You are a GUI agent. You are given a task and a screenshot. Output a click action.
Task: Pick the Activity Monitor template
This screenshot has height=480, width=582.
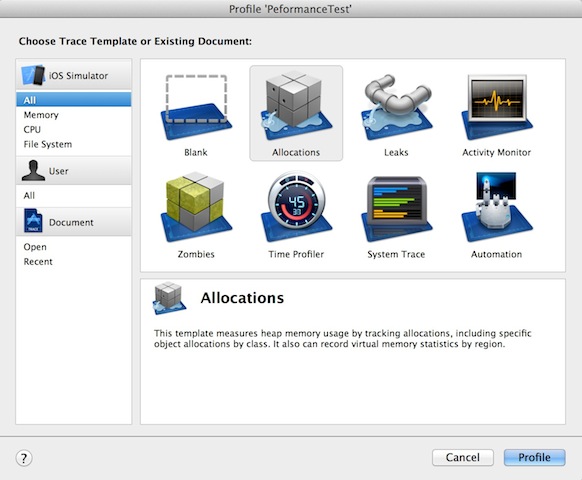coord(497,107)
